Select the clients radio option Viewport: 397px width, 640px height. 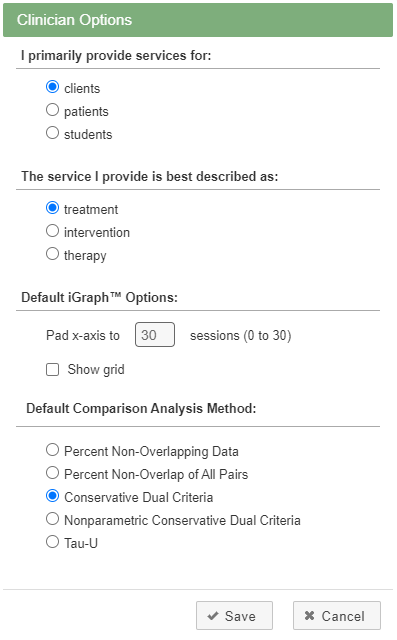tap(52, 87)
